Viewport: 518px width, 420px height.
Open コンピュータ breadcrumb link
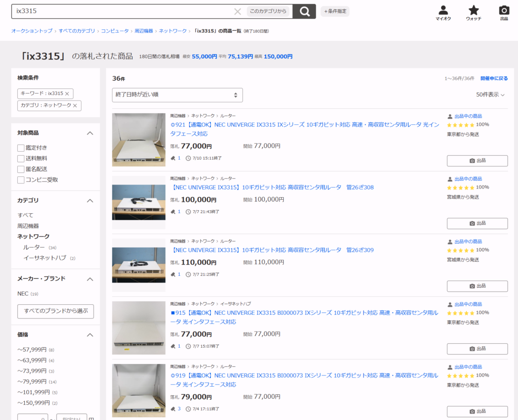115,31
